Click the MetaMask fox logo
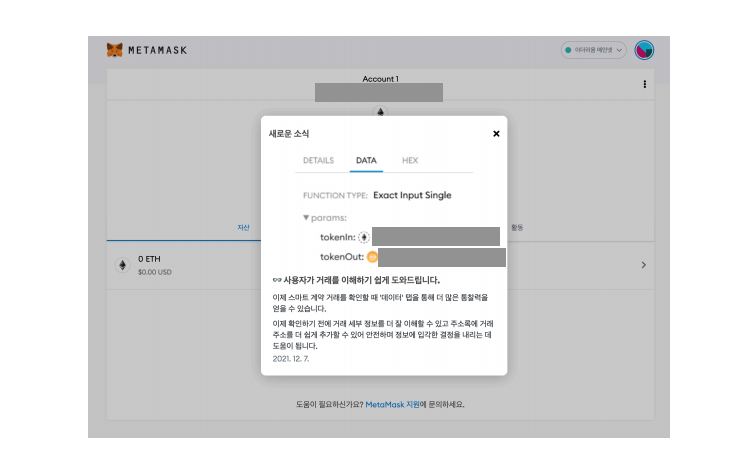The image size is (755, 467). [115, 50]
